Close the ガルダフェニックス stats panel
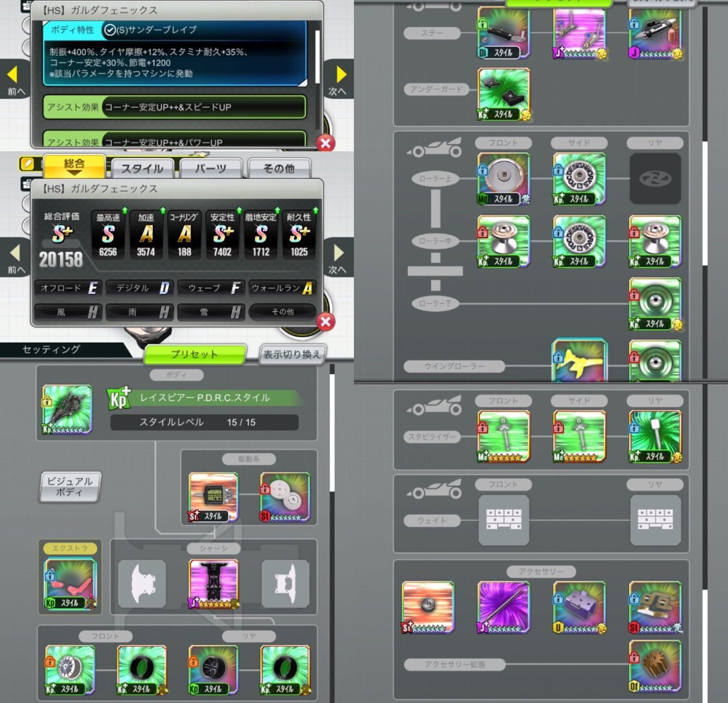This screenshot has width=728, height=703. click(x=325, y=322)
